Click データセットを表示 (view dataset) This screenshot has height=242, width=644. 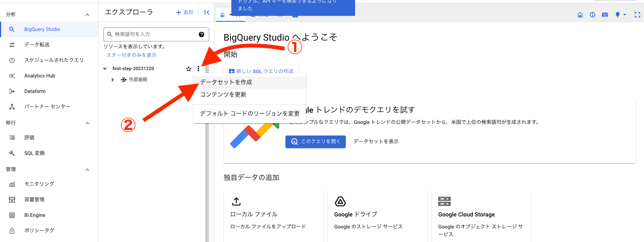click(376, 142)
